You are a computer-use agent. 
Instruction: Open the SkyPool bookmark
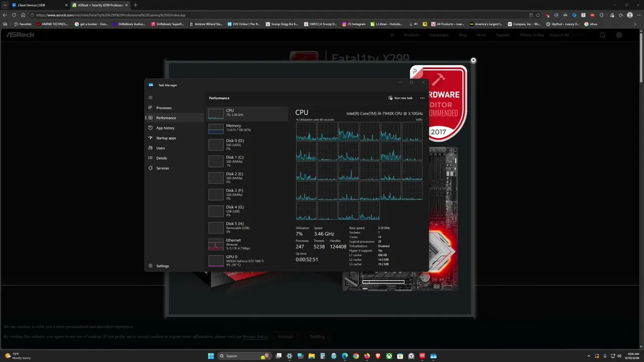click(x=562, y=24)
